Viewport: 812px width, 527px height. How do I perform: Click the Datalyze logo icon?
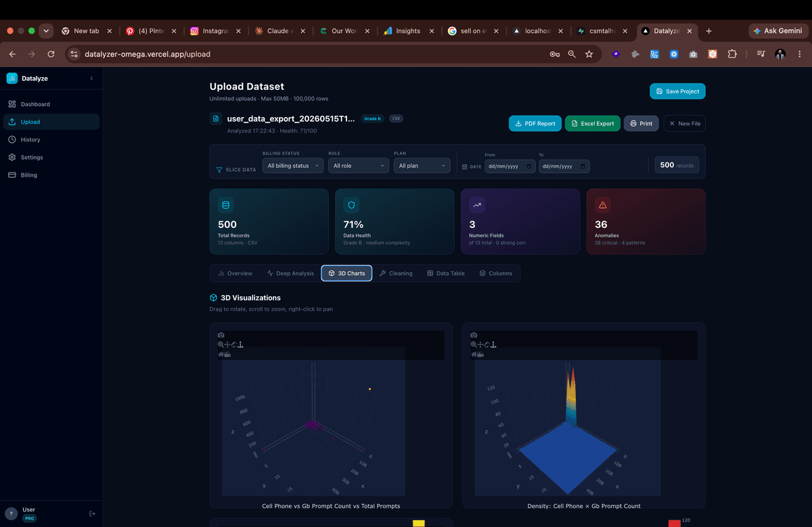12,78
